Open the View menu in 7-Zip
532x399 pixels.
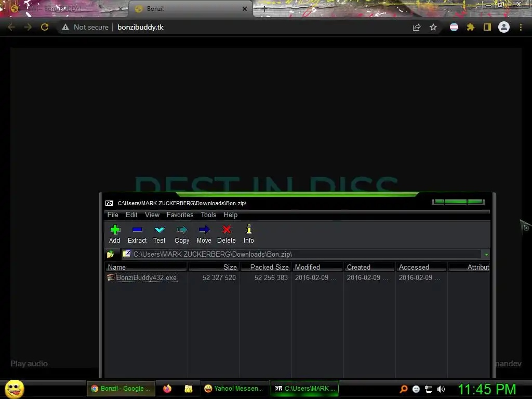pyautogui.click(x=152, y=215)
